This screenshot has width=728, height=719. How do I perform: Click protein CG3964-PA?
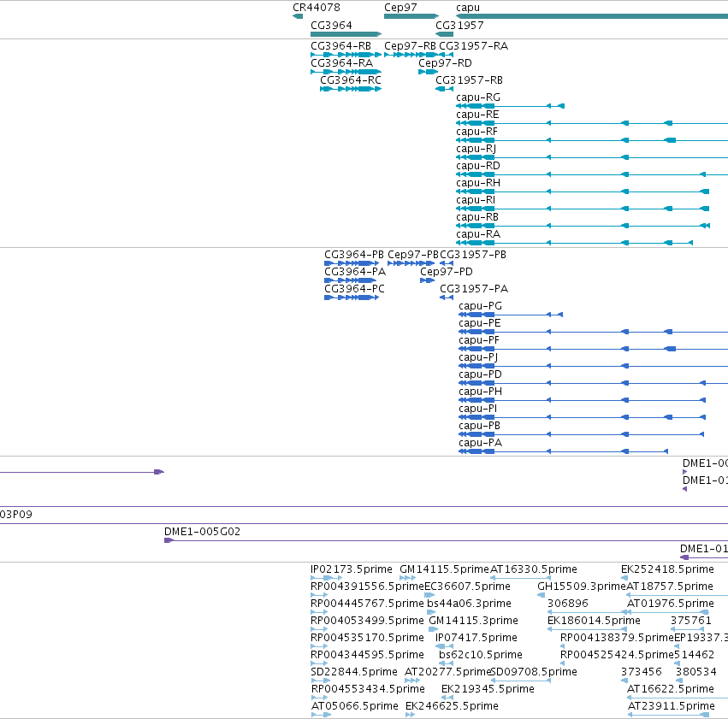coord(352,280)
